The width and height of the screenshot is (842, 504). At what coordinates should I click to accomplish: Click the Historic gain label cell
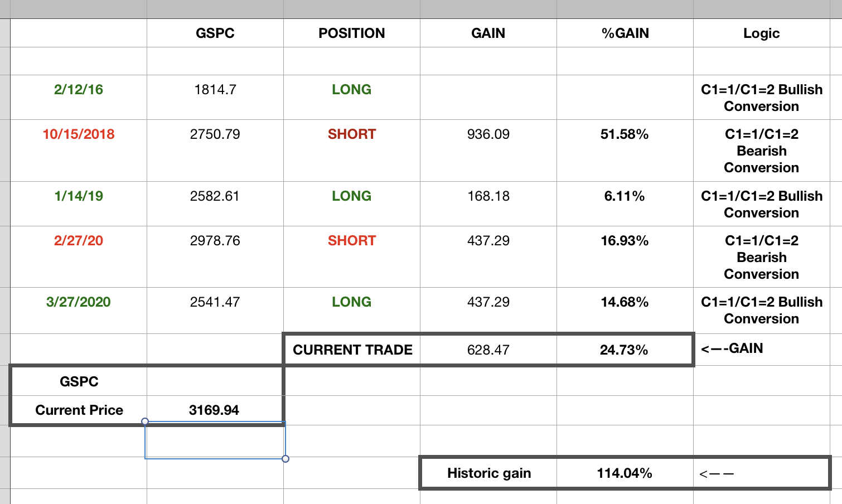[x=489, y=473]
